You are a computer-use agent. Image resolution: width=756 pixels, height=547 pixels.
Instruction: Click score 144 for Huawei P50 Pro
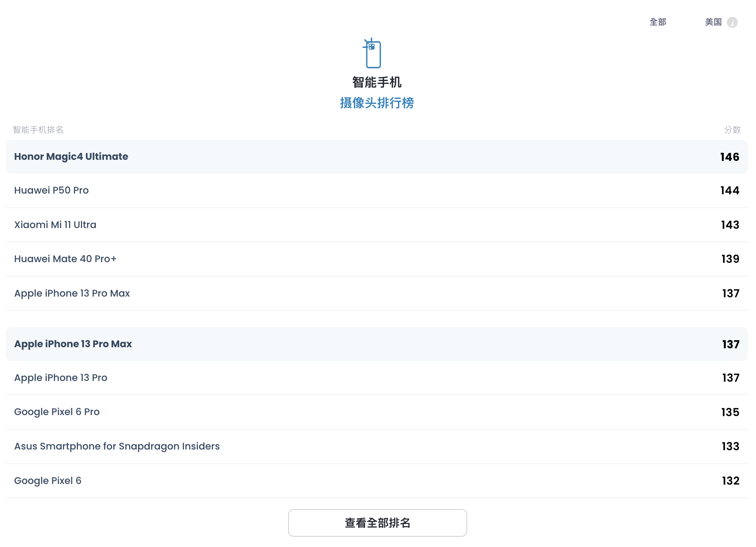[730, 190]
